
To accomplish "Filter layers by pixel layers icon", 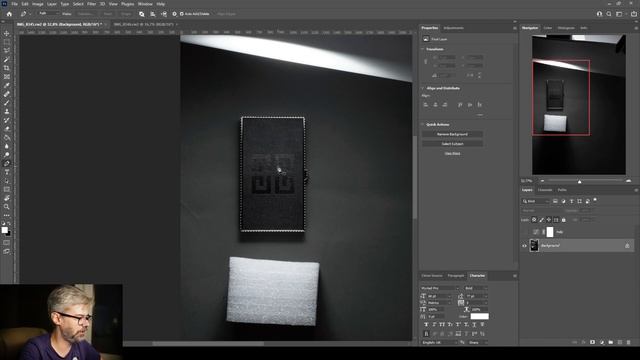I will [x=555, y=201].
